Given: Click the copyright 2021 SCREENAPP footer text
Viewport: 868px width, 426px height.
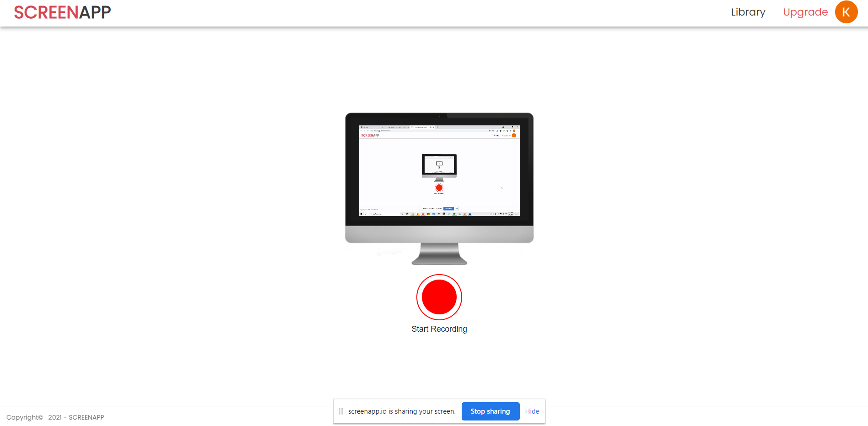Looking at the screenshot, I should click(55, 417).
